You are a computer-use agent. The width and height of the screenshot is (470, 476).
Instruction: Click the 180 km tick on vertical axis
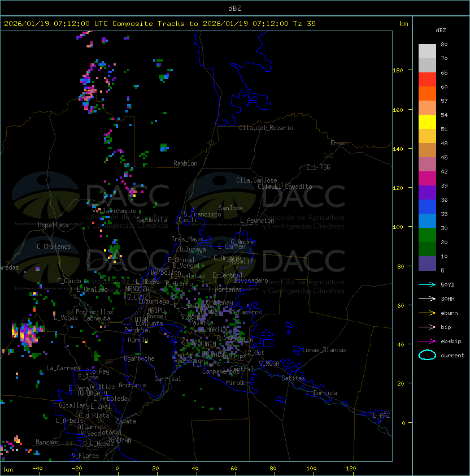[398, 71]
